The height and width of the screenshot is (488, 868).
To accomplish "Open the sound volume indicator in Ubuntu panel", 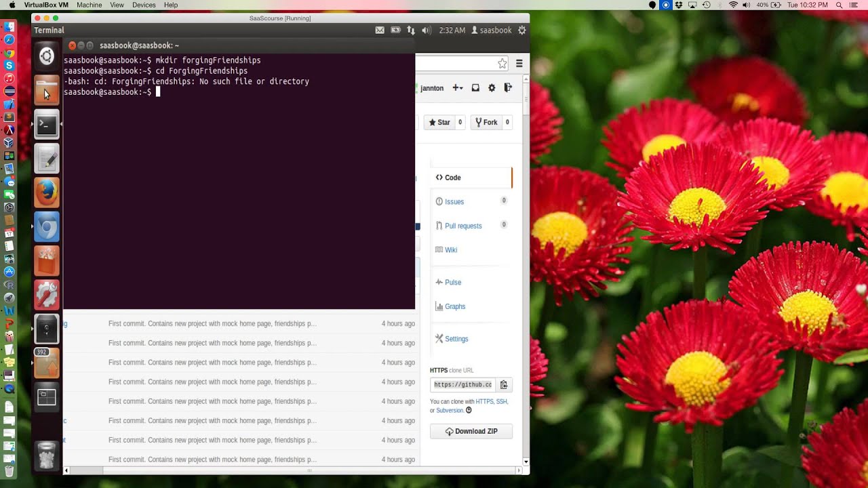I will (x=427, y=30).
